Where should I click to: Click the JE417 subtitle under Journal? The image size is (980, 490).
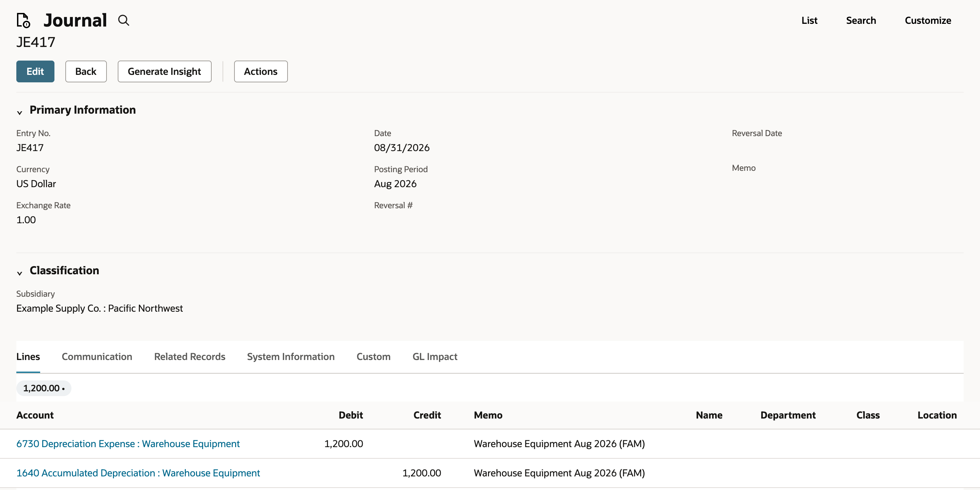coord(36,42)
